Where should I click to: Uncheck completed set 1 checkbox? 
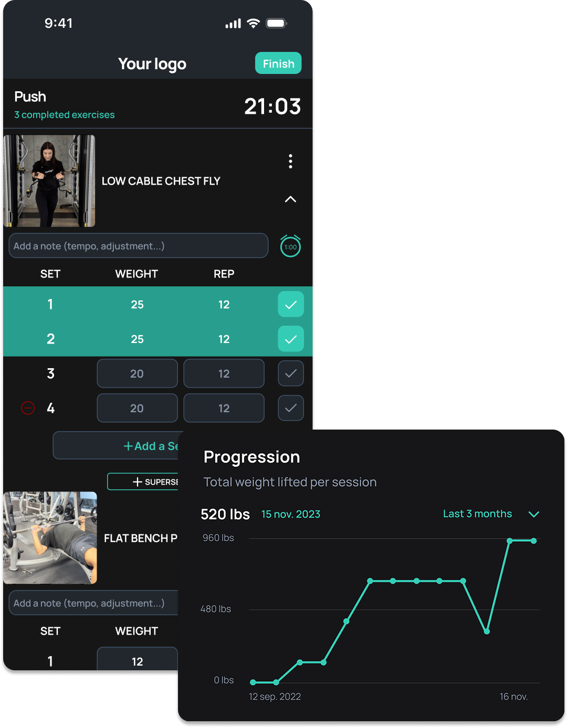[x=291, y=304]
